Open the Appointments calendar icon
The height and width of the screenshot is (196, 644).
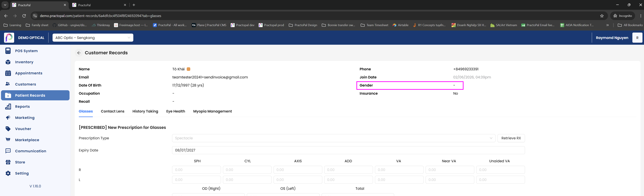coord(8,73)
